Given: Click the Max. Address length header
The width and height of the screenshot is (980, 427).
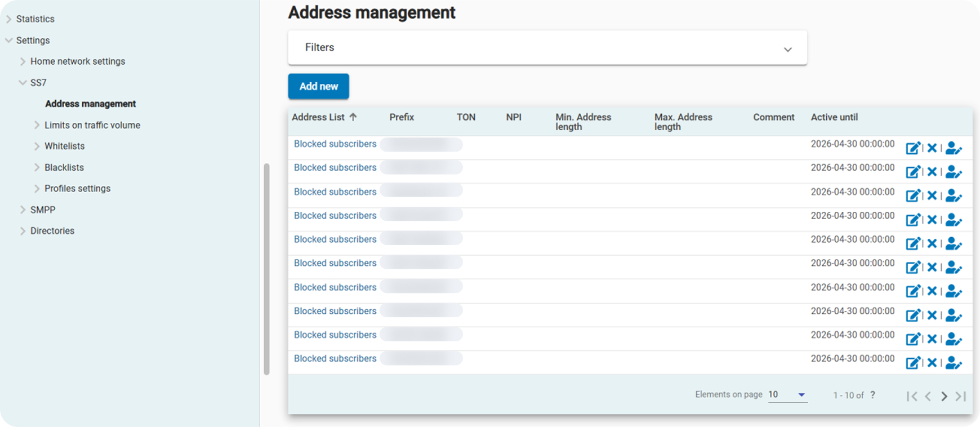Looking at the screenshot, I should point(683,122).
